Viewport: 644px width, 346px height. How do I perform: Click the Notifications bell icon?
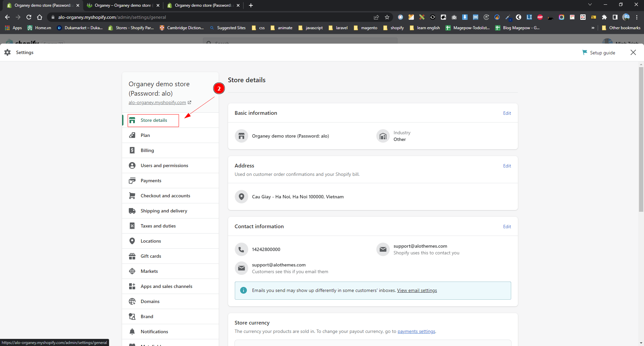click(132, 332)
